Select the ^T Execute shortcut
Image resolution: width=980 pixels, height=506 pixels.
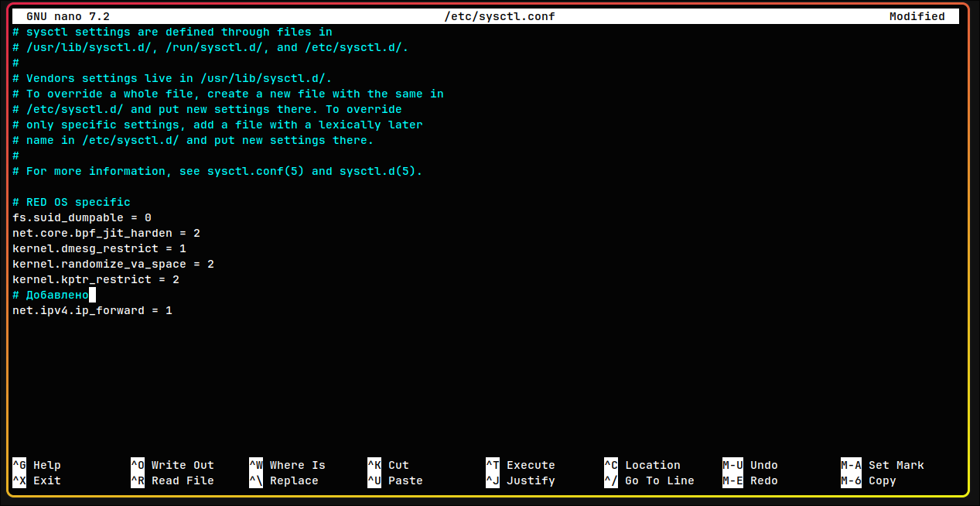(520, 465)
